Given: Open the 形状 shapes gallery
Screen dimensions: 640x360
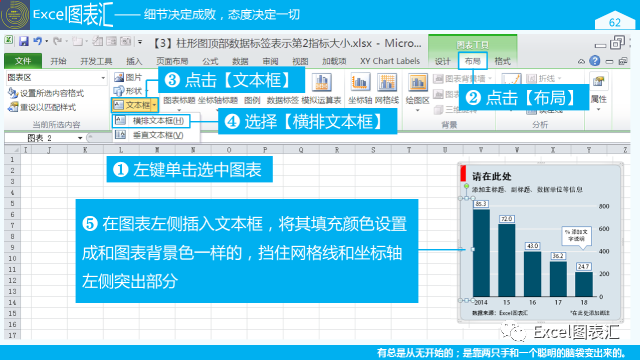Looking at the screenshot, I should [x=128, y=91].
